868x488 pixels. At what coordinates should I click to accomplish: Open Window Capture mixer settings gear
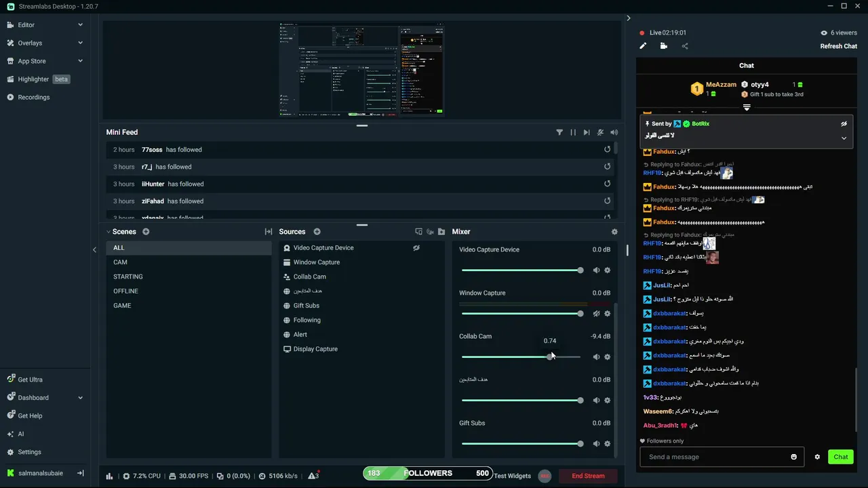tap(608, 314)
